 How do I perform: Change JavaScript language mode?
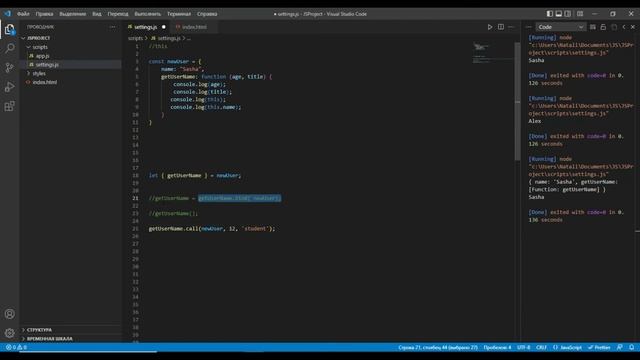coord(567,347)
